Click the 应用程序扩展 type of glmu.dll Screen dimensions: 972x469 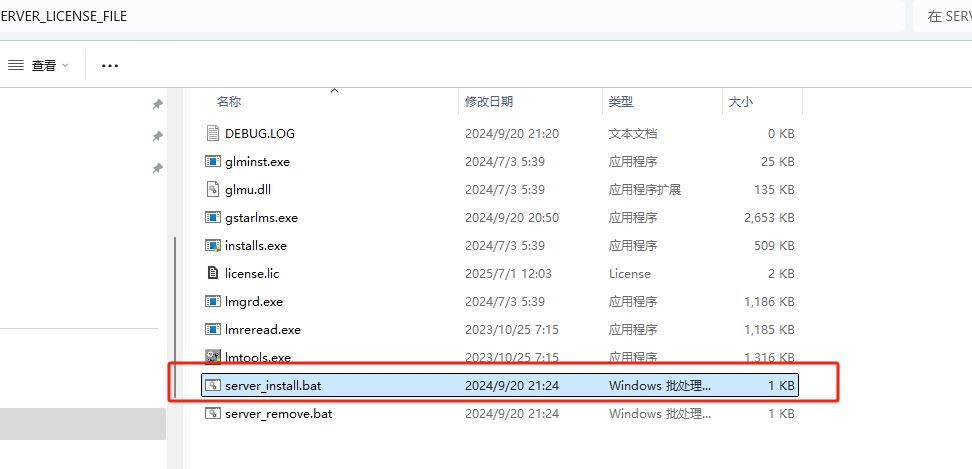pos(645,190)
